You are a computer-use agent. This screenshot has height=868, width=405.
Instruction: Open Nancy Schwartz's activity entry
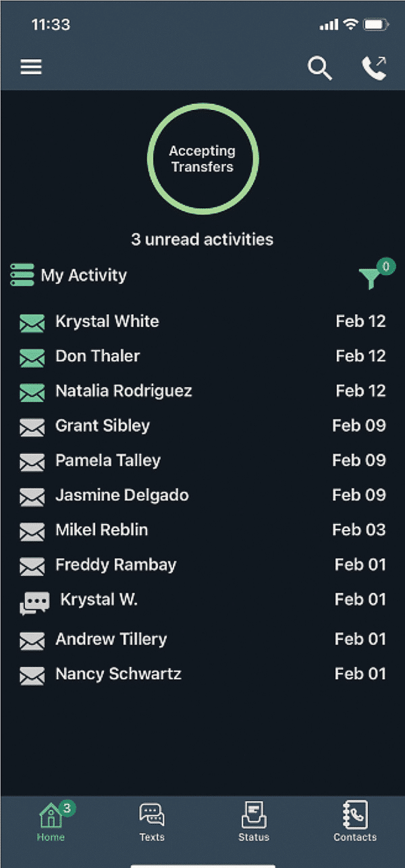(118, 674)
